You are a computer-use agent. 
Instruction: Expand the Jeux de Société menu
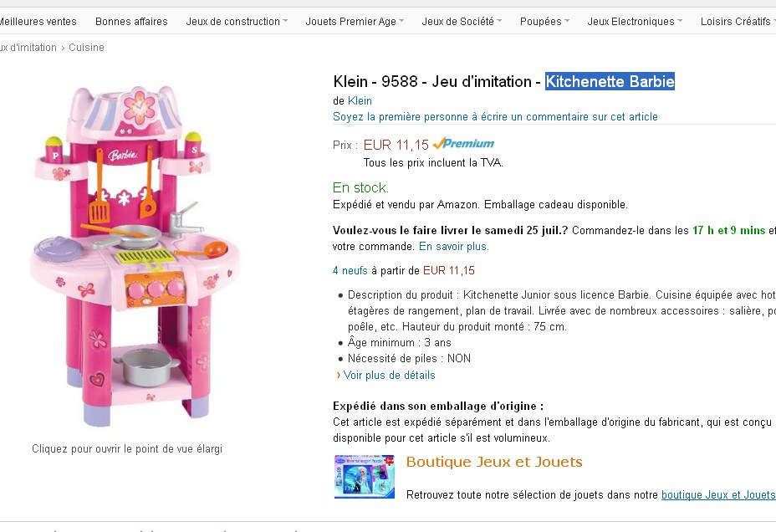coord(462,22)
